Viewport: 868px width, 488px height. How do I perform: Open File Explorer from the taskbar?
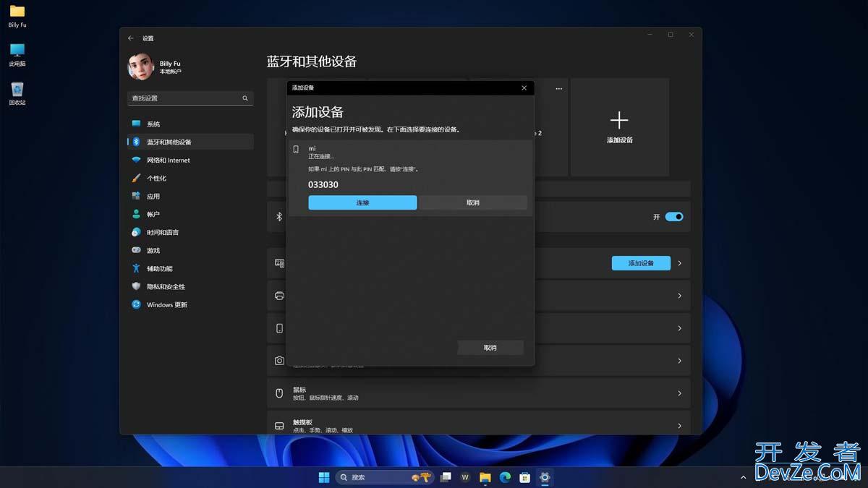(485, 477)
